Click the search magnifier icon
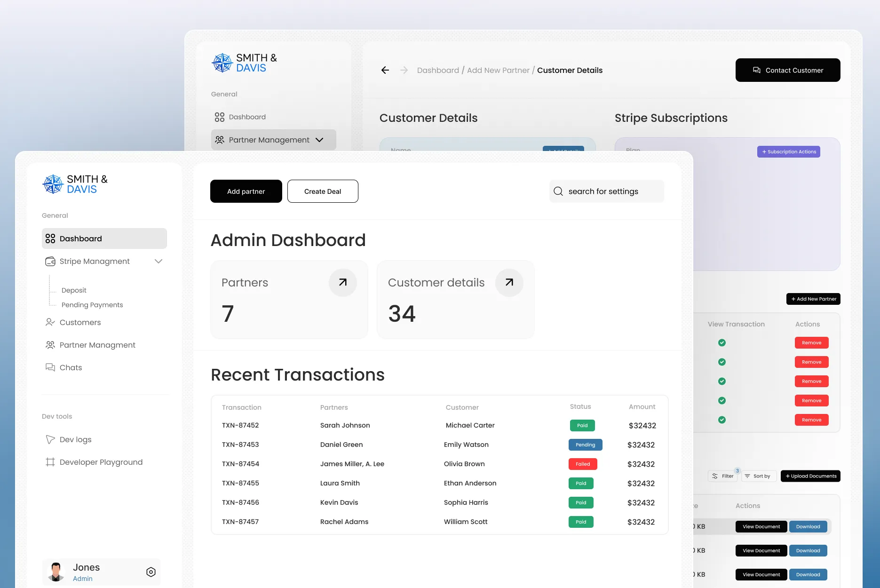Viewport: 880px width, 588px height. pyautogui.click(x=558, y=191)
